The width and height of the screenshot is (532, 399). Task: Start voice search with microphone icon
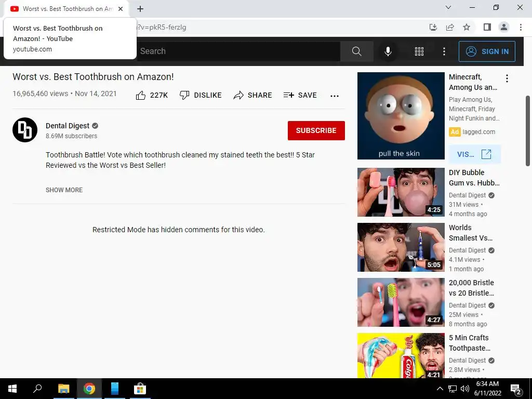[x=388, y=51]
